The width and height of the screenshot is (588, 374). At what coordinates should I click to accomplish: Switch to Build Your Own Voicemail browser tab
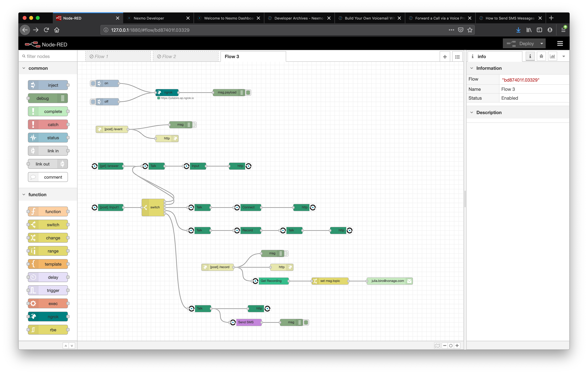tap(369, 18)
